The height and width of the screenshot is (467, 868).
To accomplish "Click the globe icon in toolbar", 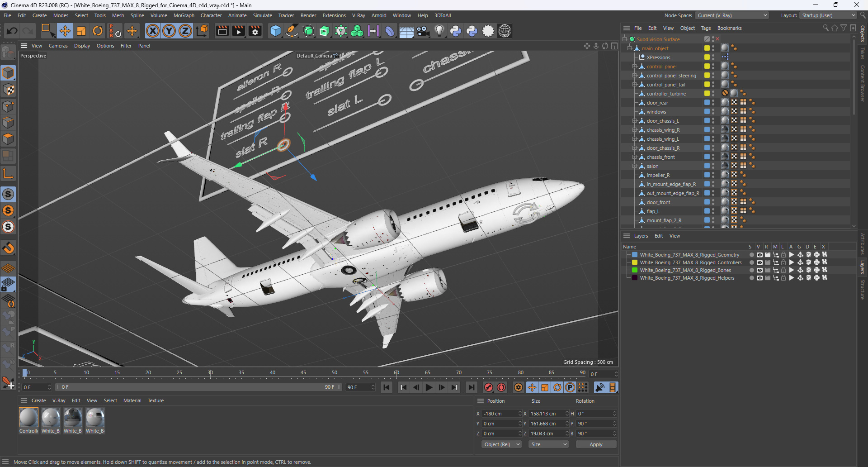I will pyautogui.click(x=505, y=31).
